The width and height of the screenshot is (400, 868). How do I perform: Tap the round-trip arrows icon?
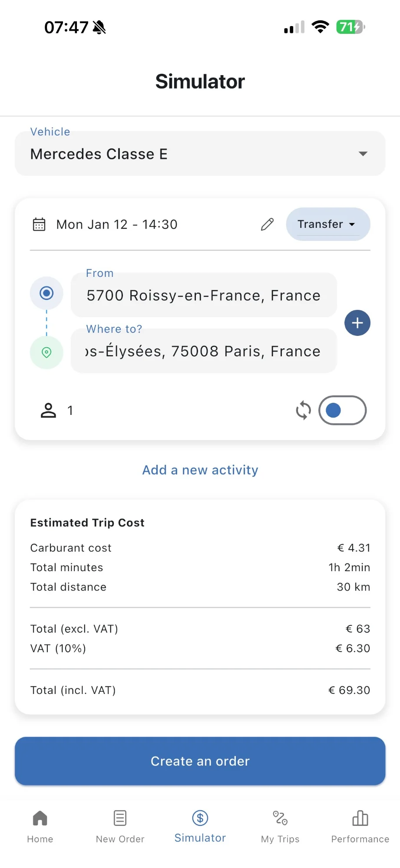click(x=303, y=410)
